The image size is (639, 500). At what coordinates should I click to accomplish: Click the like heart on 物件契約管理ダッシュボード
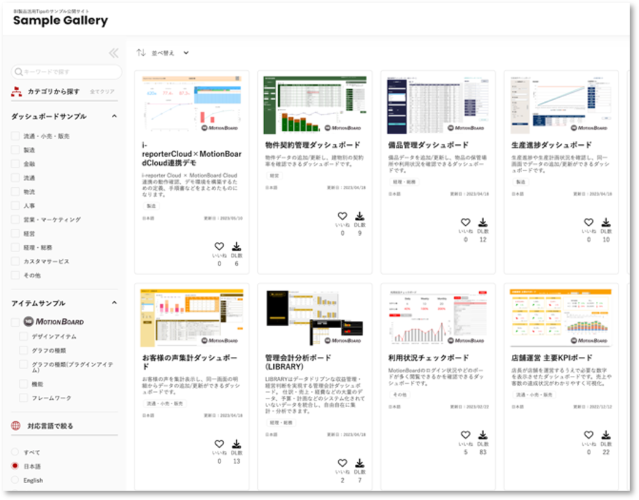342,216
